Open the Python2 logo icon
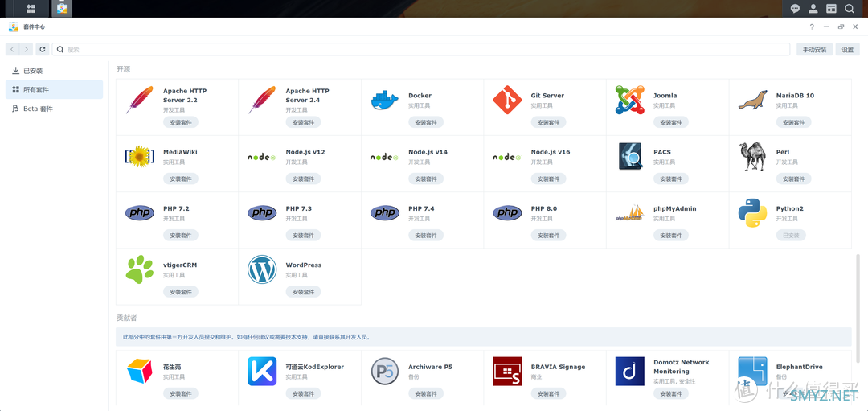Screen dimensions: 868x411 coord(752,213)
